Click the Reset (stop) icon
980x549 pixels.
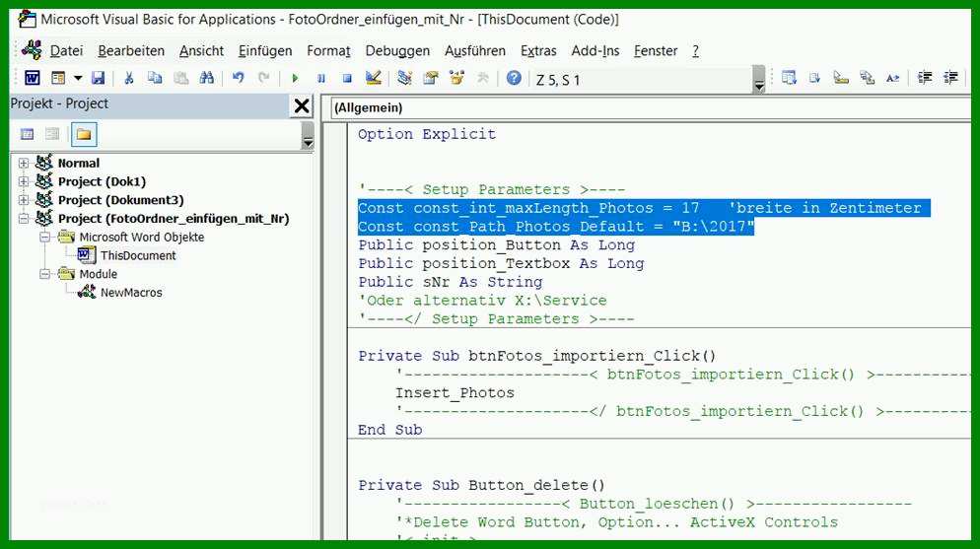point(347,78)
